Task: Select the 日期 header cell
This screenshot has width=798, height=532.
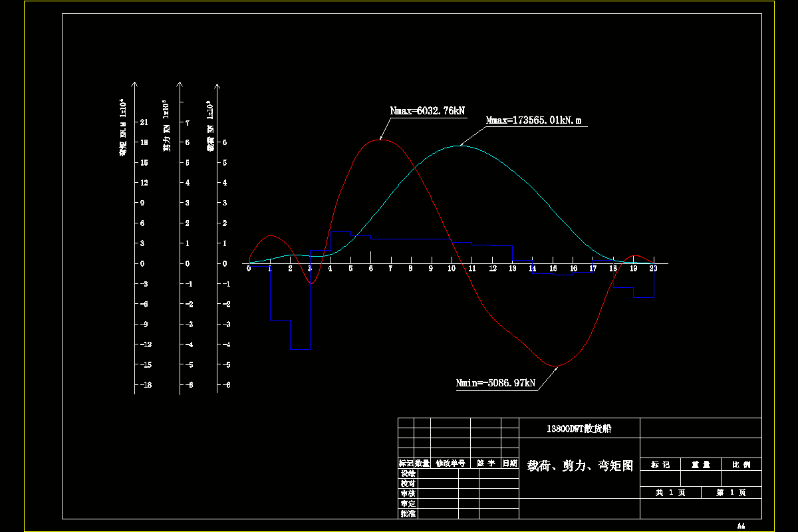Action: pos(510,464)
